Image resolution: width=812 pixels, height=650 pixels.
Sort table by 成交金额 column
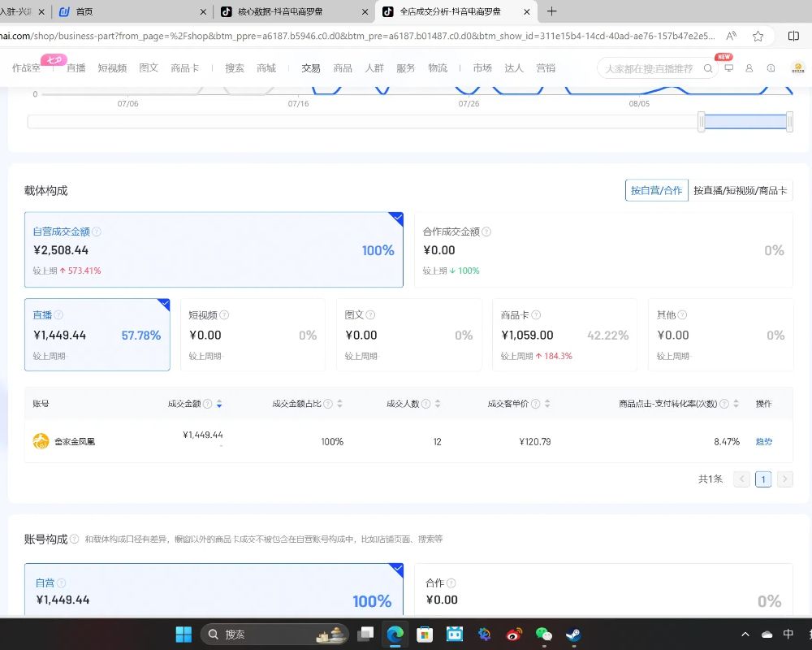pyautogui.click(x=219, y=404)
